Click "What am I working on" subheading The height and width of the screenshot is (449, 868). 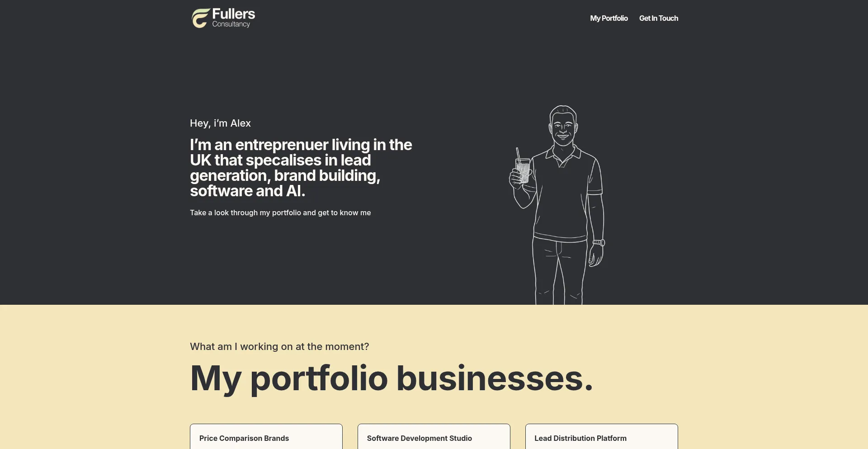click(279, 347)
